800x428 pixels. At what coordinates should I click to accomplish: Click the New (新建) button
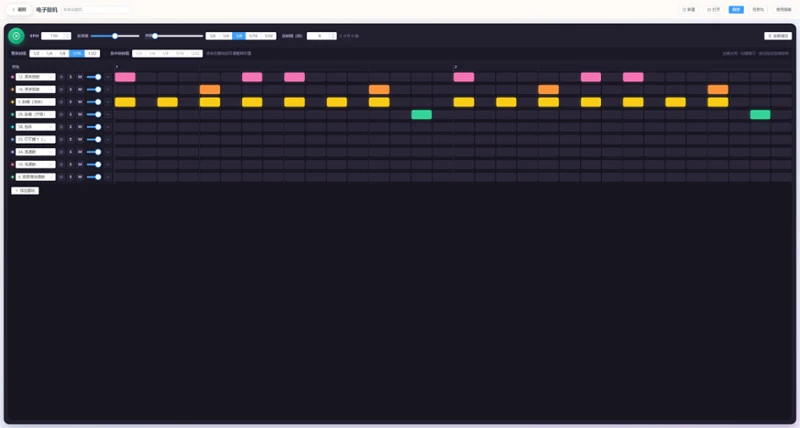pos(689,9)
